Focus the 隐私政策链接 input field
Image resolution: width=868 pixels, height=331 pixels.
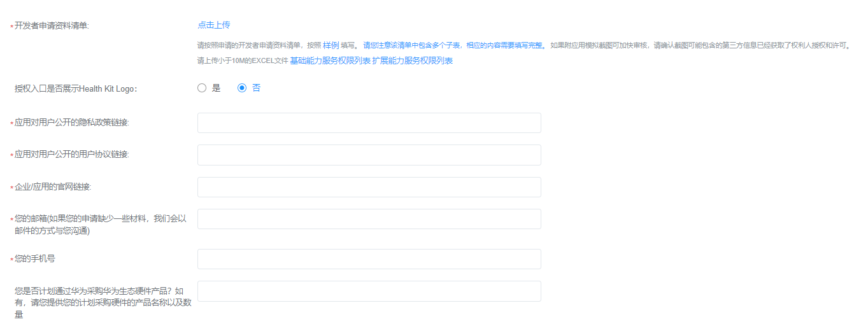click(369, 123)
